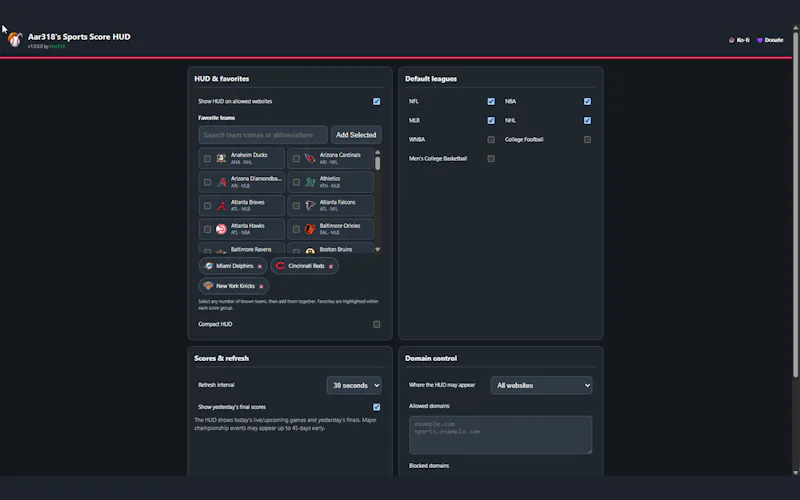The height and width of the screenshot is (500, 800).
Task: Check the Arizona Cardinals checkbox
Action: pos(296,159)
